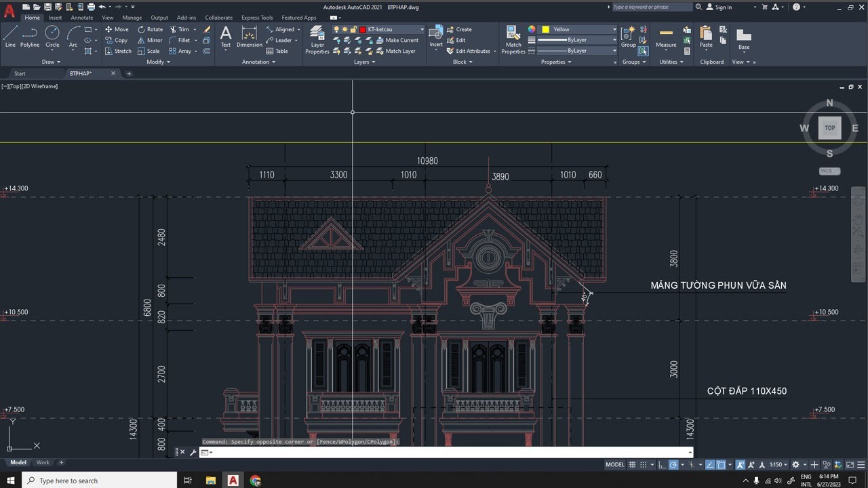Image resolution: width=868 pixels, height=488 pixels.
Task: Activate the Mirror command
Action: click(x=150, y=40)
